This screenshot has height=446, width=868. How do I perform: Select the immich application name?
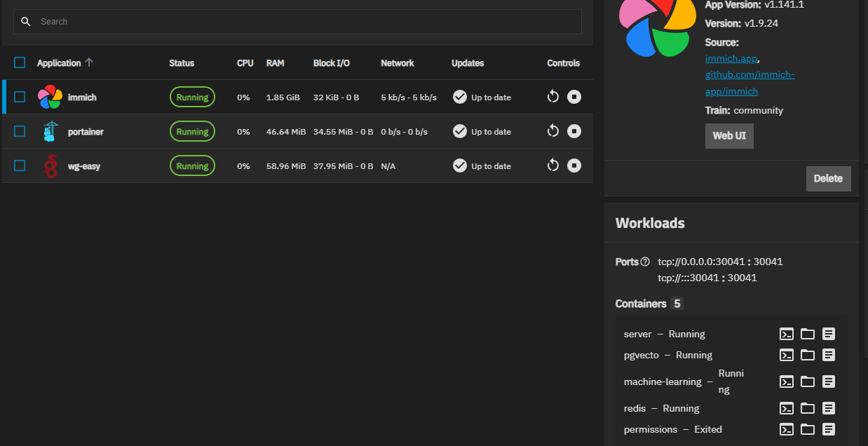(82, 97)
